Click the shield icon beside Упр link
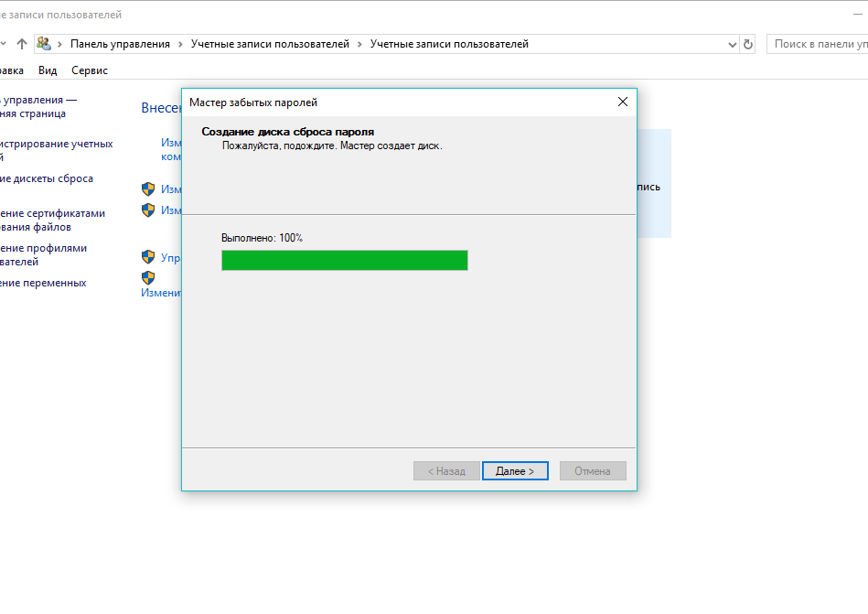 [x=148, y=256]
